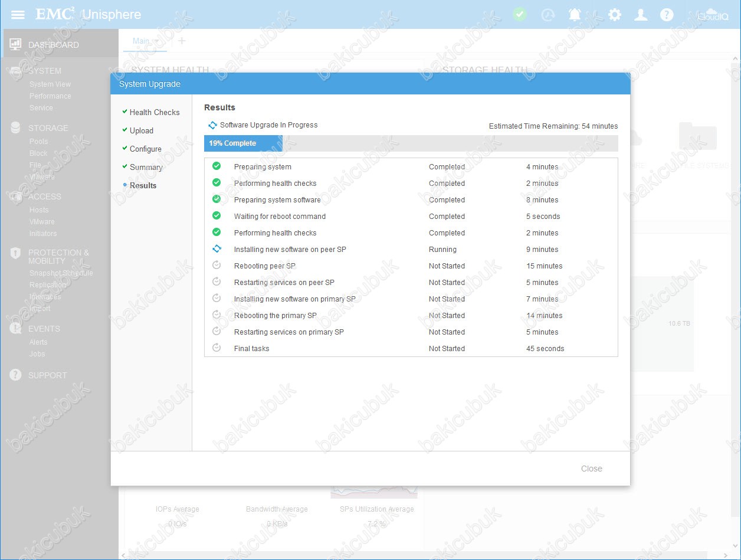Select the Health Checks wizard step
The width and height of the screenshot is (741, 560).
154,112
